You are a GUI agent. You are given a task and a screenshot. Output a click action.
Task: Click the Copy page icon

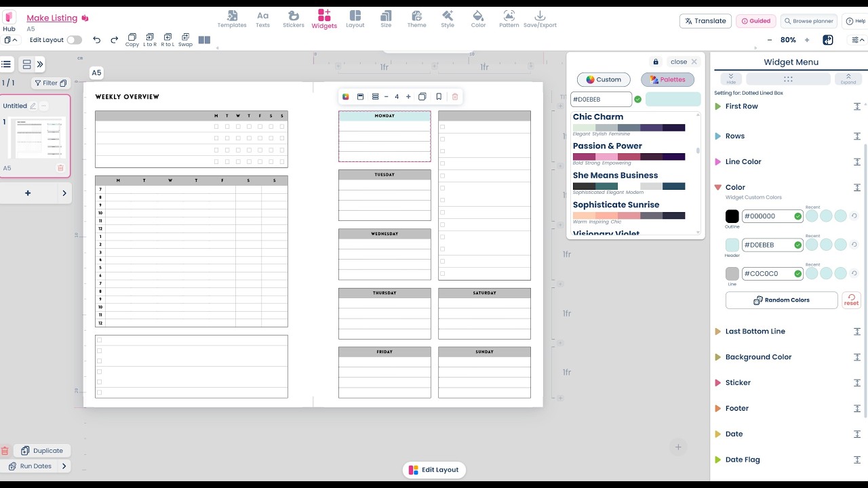pos(132,40)
